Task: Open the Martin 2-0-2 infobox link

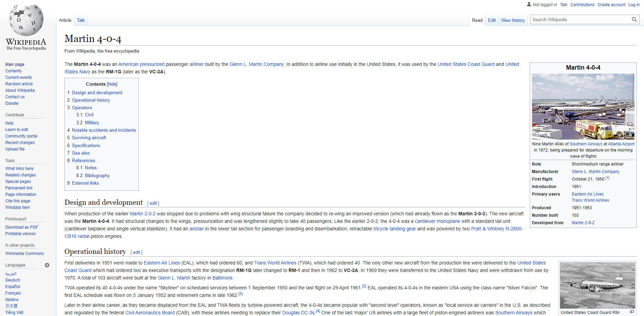Action: click(583, 223)
